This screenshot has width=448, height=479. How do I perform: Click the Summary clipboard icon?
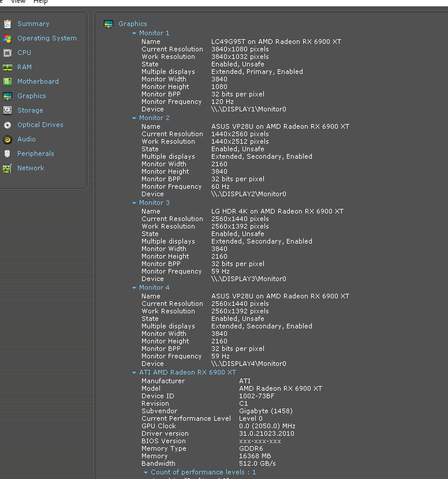[x=8, y=24]
